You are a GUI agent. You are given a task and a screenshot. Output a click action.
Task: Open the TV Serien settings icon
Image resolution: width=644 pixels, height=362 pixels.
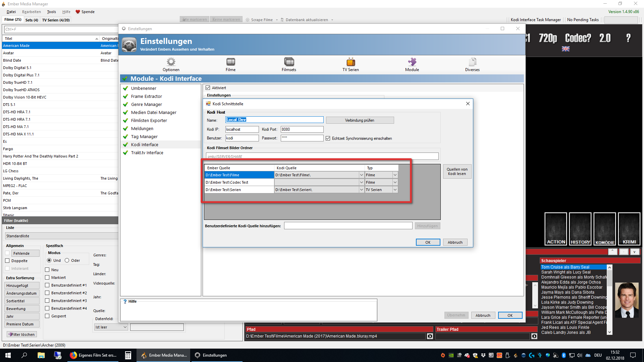[351, 62]
